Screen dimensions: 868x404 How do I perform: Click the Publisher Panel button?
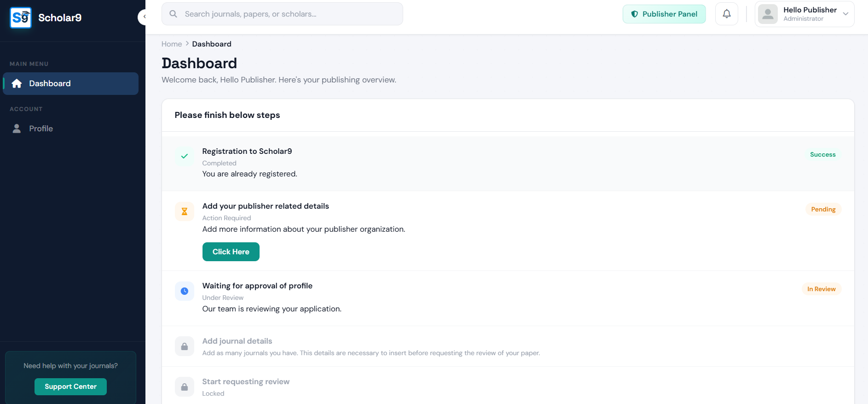(664, 14)
